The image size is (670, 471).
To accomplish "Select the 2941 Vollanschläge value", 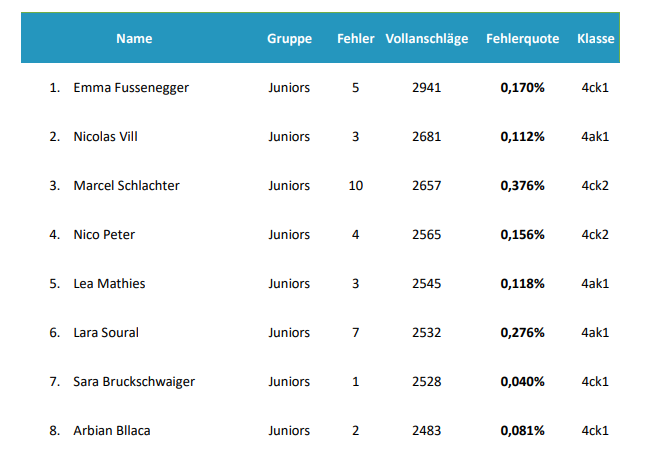I will [426, 88].
